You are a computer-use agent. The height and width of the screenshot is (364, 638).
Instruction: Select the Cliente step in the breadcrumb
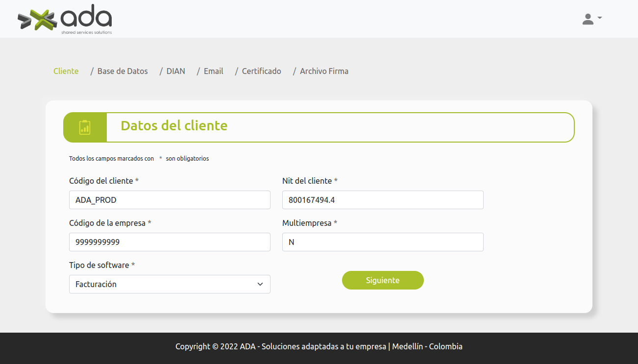point(66,71)
